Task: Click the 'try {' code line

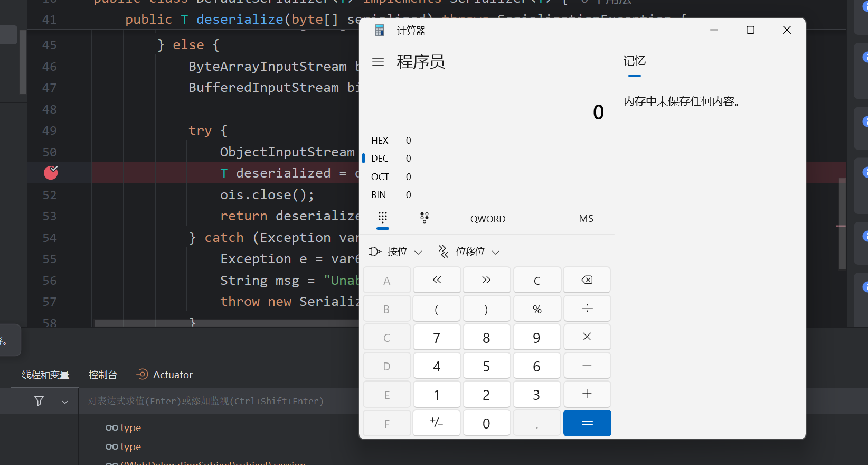Action: 208,130
